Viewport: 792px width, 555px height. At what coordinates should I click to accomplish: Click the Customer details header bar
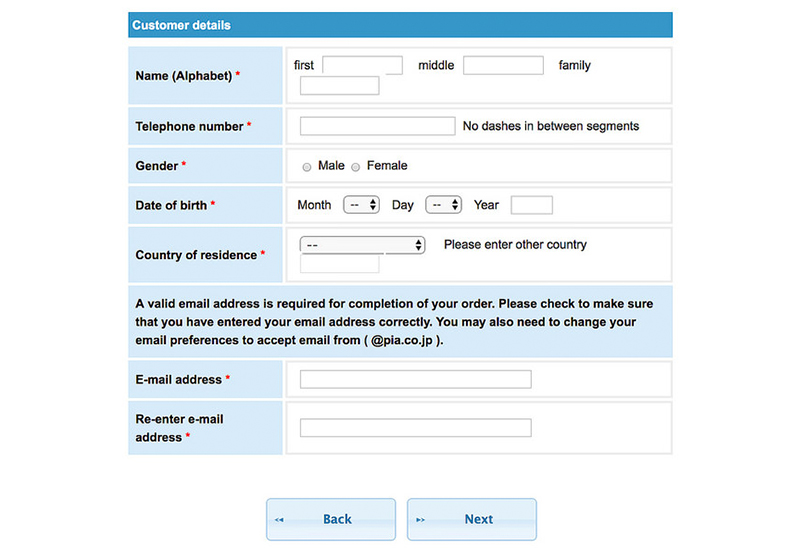400,25
